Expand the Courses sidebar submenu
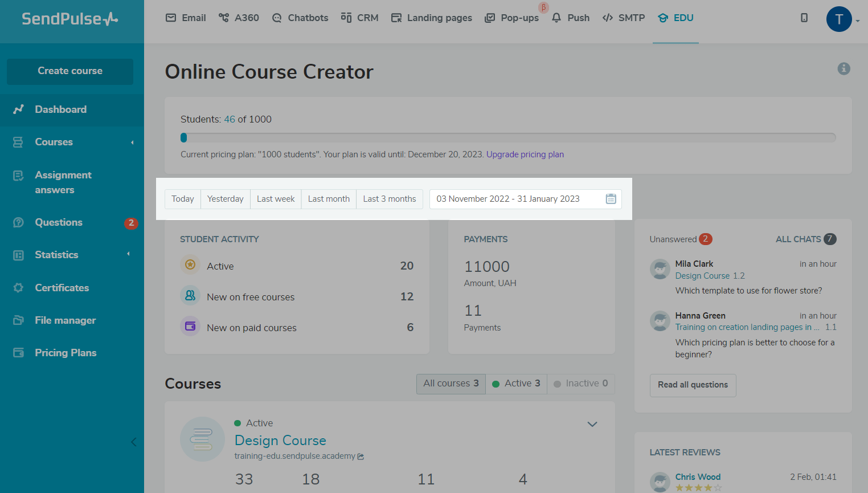The width and height of the screenshot is (868, 493). [x=132, y=142]
